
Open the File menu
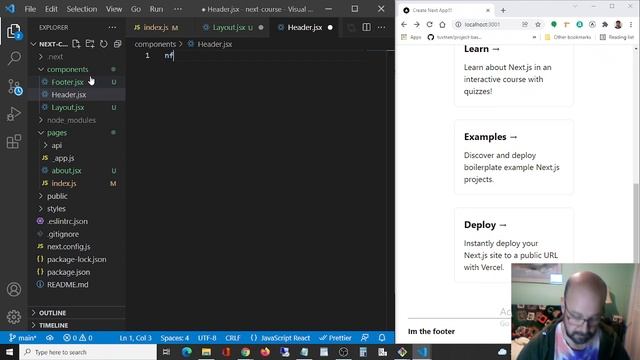pos(30,9)
